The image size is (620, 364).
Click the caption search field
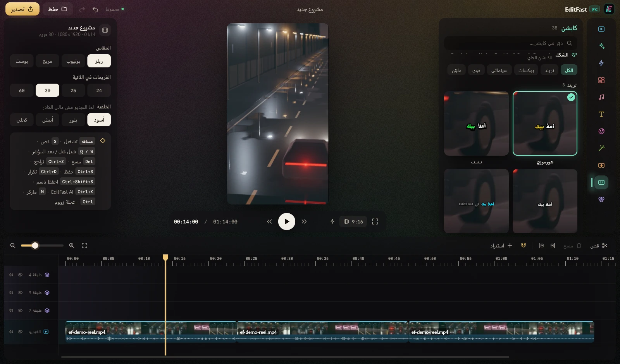(511, 43)
